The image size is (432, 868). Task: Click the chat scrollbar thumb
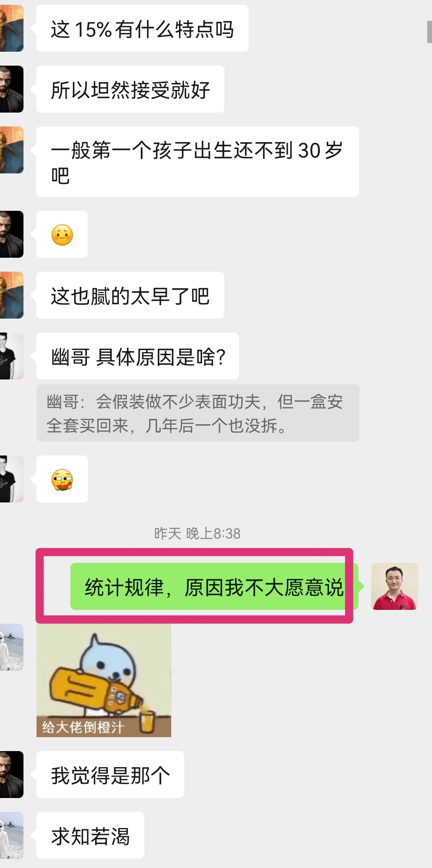(429, 31)
